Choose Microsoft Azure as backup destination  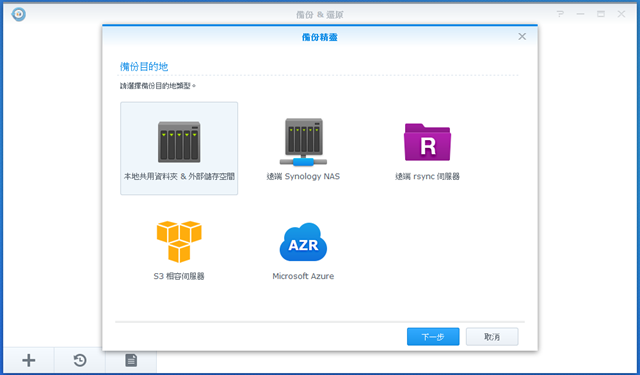pyautogui.click(x=303, y=250)
